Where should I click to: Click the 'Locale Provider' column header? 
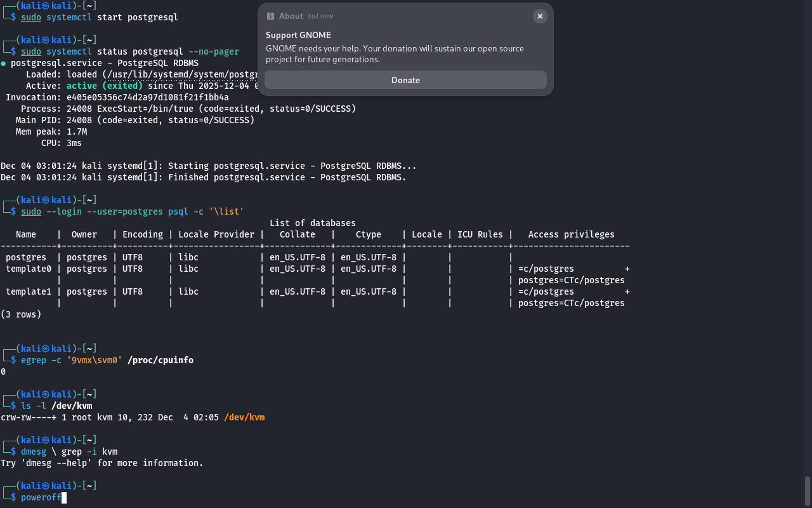216,234
